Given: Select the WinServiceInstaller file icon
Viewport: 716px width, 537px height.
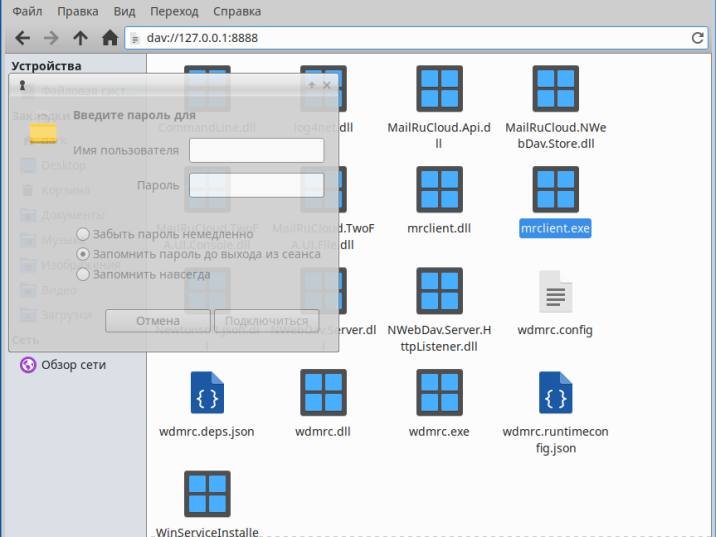Looking at the screenshot, I should (x=207, y=494).
